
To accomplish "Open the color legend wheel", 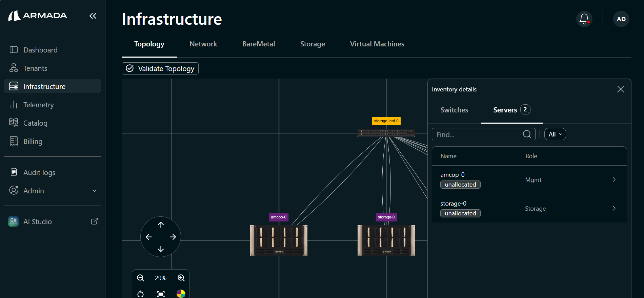I will (181, 294).
